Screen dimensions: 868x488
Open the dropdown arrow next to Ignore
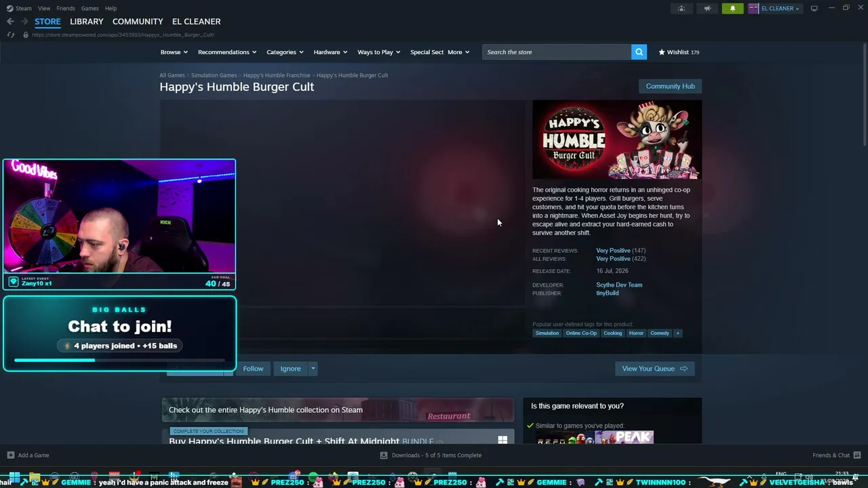313,369
